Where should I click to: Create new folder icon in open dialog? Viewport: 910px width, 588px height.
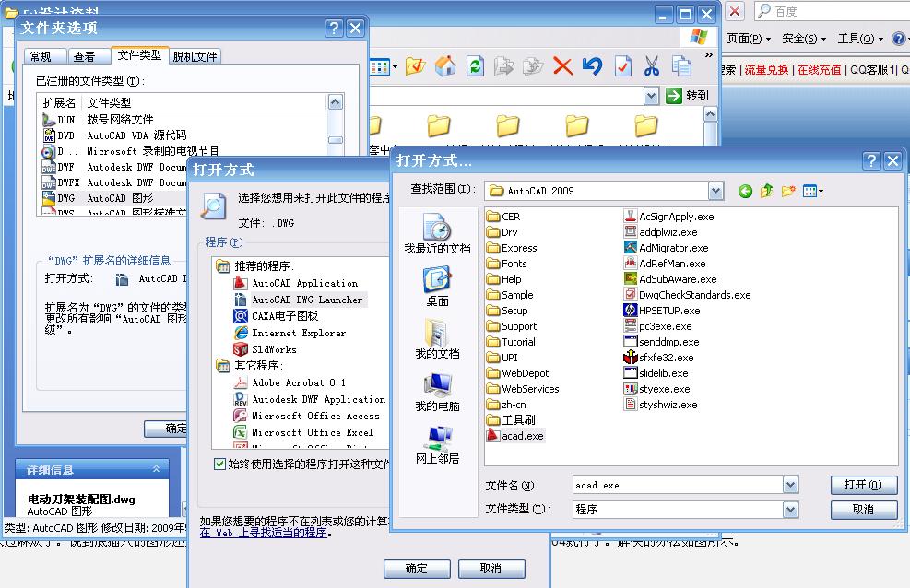tap(788, 191)
